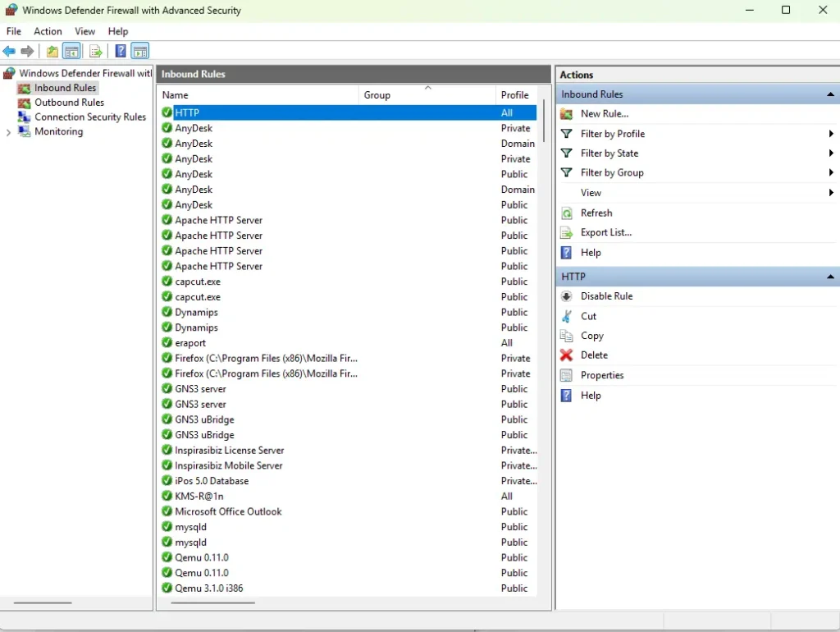Click the New Rule... action link
840x632 pixels.
(605, 113)
